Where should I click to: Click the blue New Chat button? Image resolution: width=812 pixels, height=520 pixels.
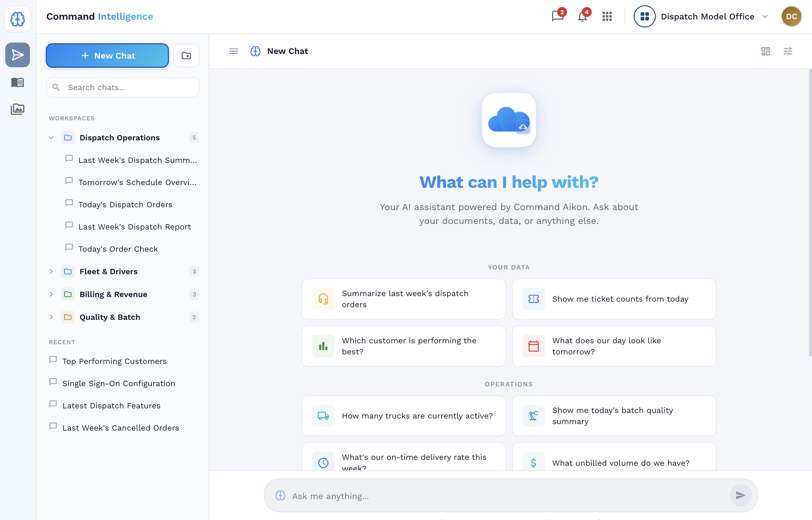point(107,56)
